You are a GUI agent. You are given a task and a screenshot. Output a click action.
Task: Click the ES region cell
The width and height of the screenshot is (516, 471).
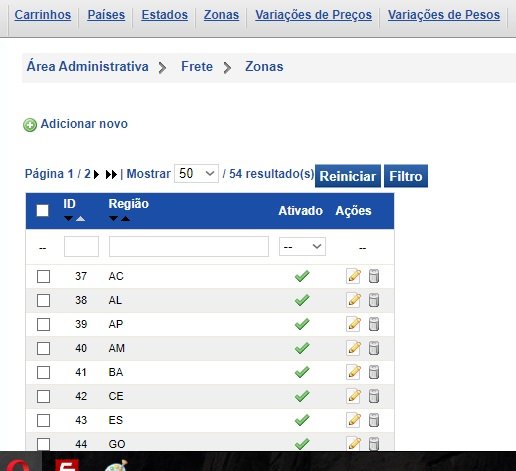point(116,420)
